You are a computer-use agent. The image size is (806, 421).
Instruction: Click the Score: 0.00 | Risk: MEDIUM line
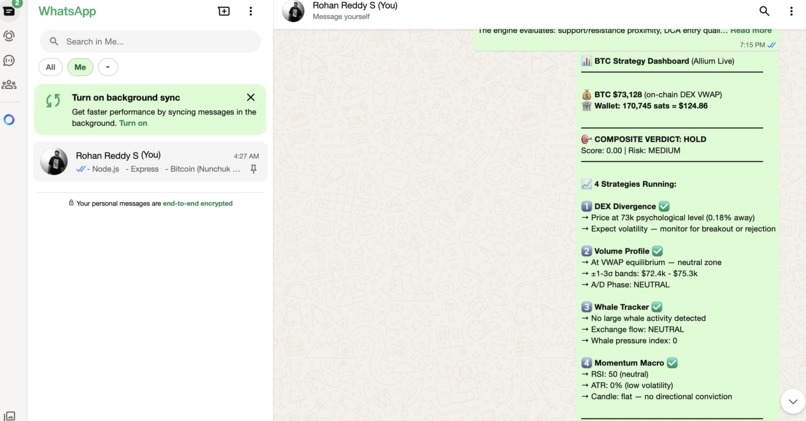coord(631,151)
